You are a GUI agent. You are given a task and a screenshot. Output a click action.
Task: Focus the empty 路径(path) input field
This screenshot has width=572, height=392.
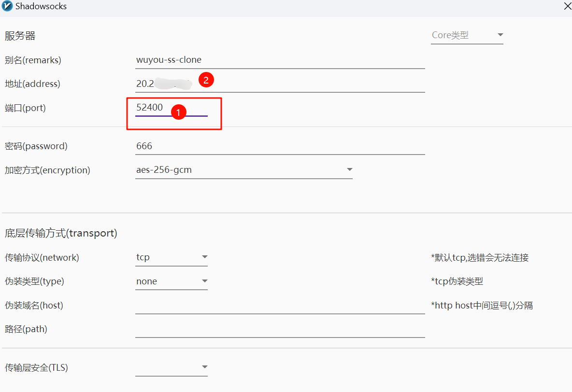click(280, 330)
